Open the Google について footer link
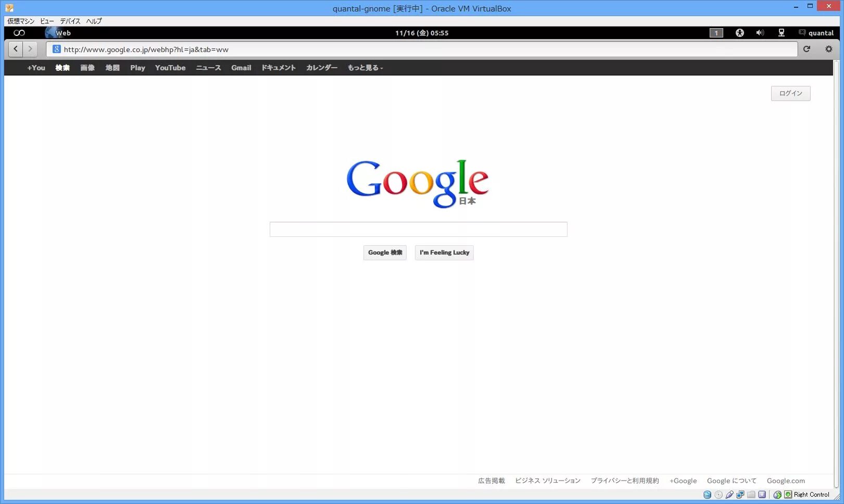 [x=732, y=481]
